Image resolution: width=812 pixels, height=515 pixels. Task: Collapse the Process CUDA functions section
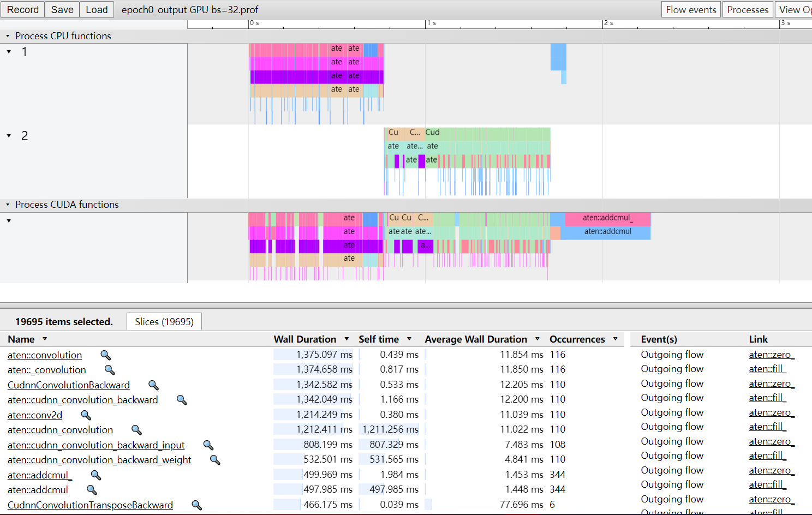tap(7, 205)
